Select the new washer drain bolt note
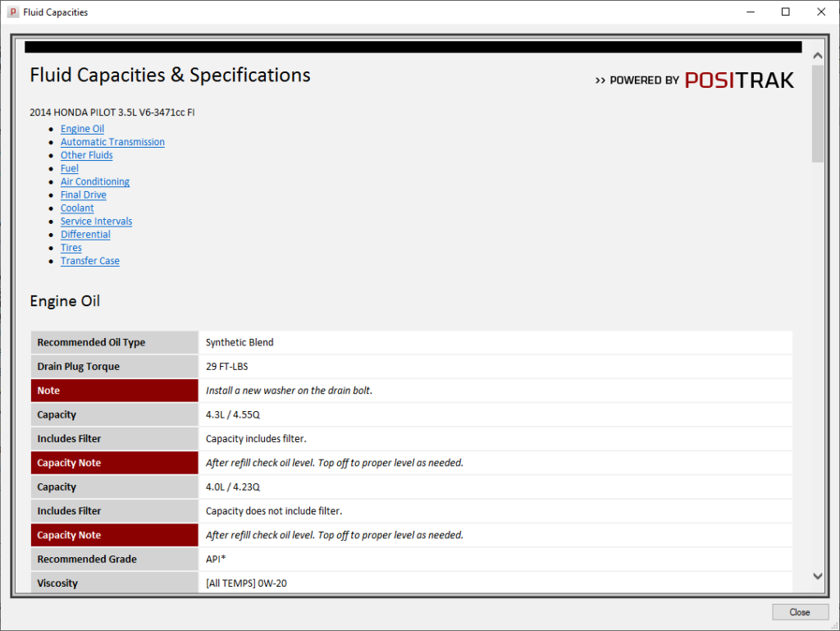 [x=289, y=391]
